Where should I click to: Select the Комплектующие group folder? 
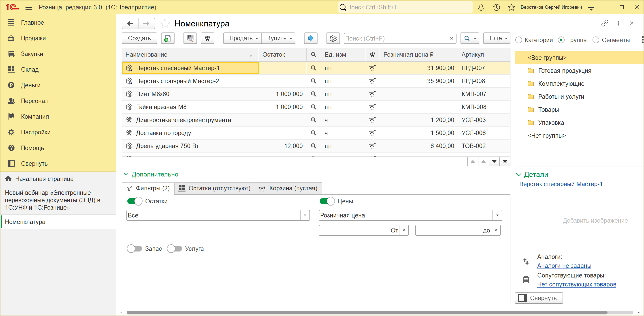tap(561, 84)
